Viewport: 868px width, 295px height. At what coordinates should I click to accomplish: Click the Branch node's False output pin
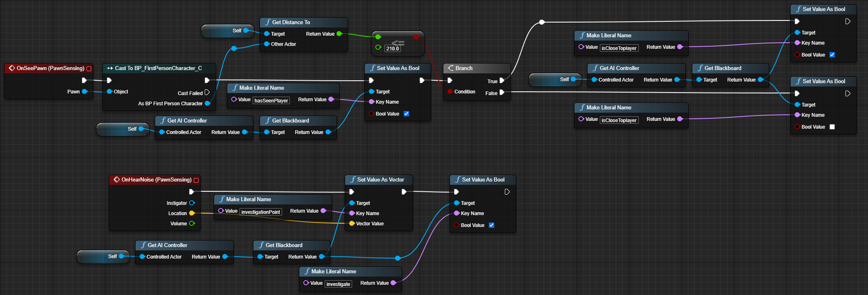click(x=502, y=93)
